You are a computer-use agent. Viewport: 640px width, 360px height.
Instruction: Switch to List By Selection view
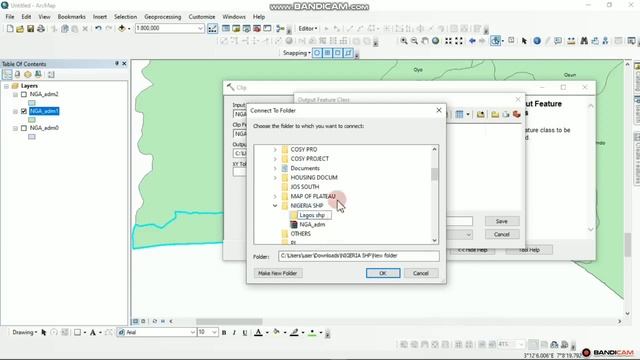[x=38, y=74]
